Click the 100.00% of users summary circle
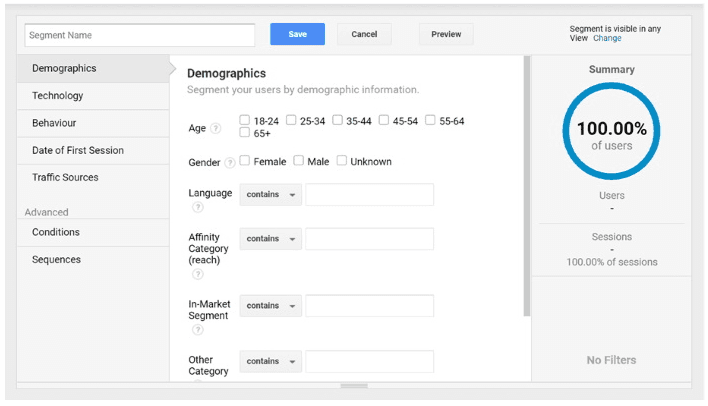The width and height of the screenshot is (708, 406). coord(612,131)
